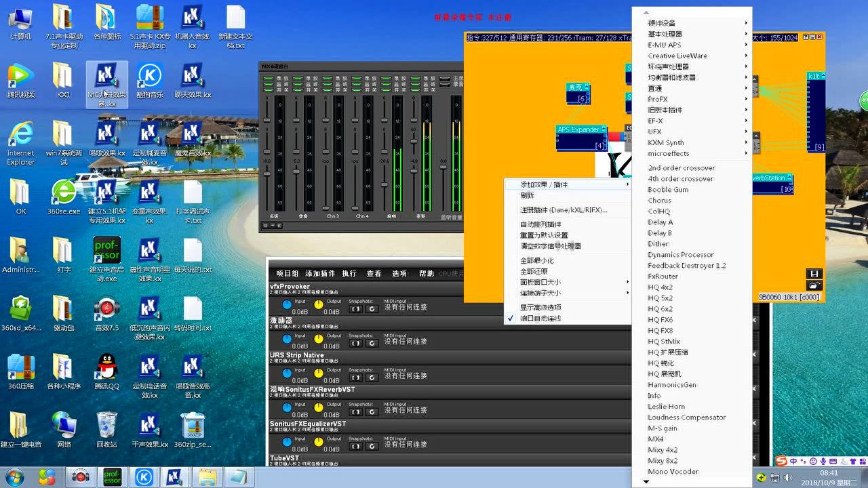
Task: Click the KX icon in the taskbar
Action: (174, 477)
